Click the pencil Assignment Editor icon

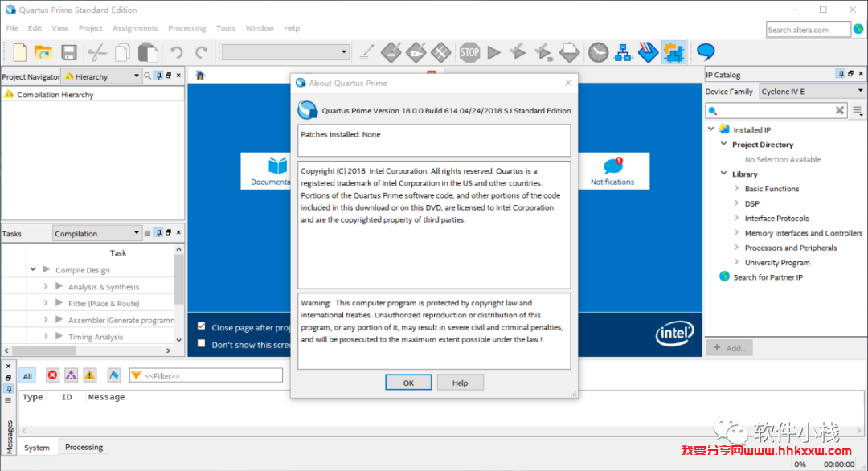(366, 52)
